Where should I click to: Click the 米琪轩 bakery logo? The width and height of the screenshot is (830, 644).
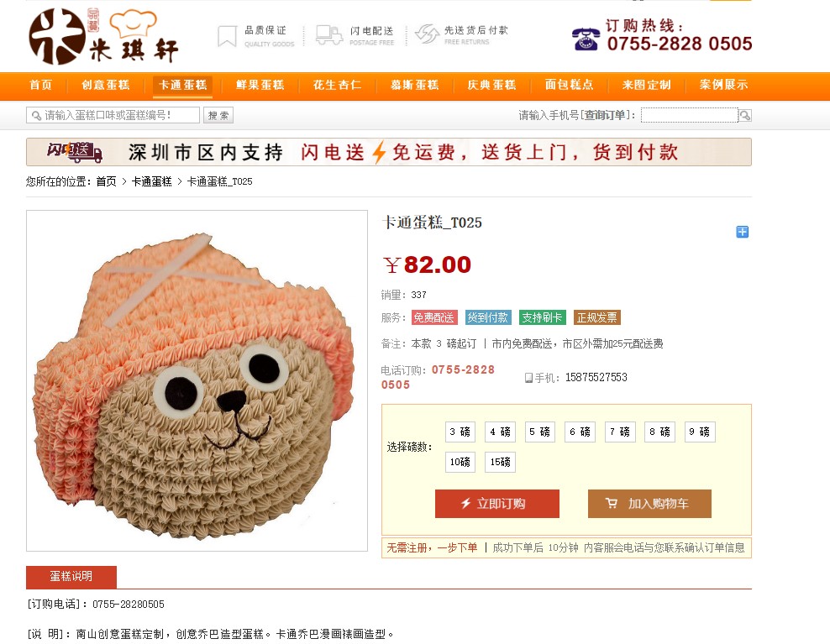104,36
